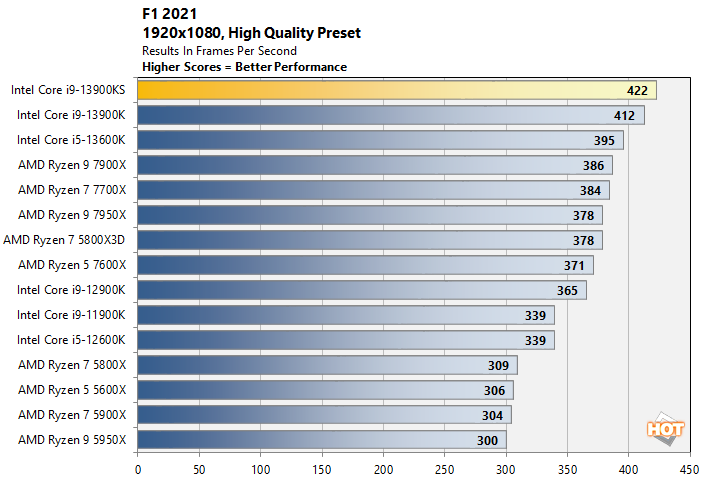708x480 pixels.
Task: Click the 384 bar value
Action: pyautogui.click(x=590, y=191)
